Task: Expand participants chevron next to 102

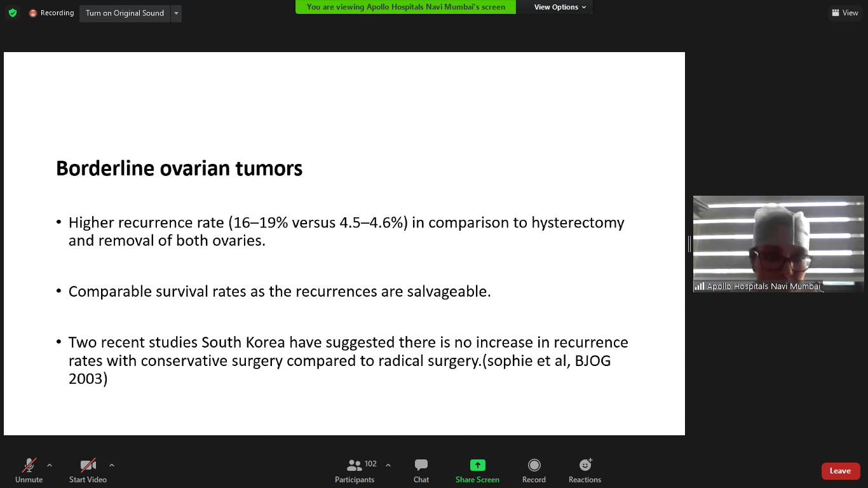Action: click(388, 464)
